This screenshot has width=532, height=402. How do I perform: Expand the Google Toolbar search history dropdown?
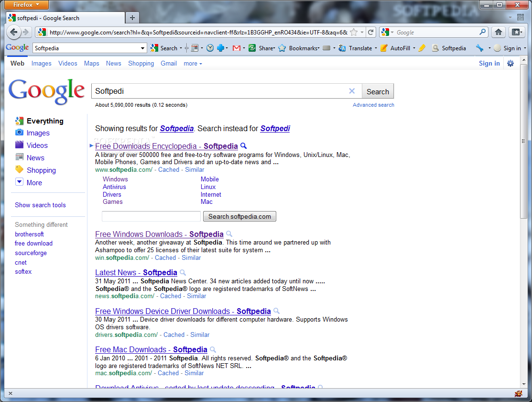pyautogui.click(x=142, y=48)
